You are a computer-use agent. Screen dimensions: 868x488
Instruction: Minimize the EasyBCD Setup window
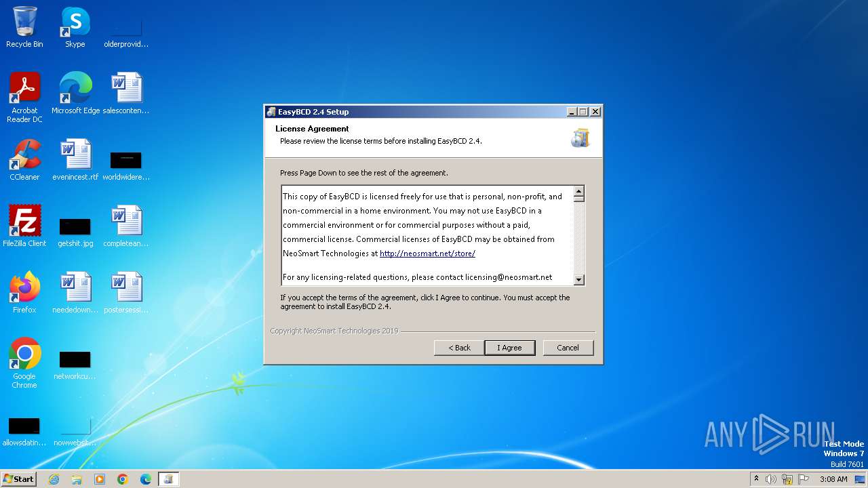[x=572, y=112]
